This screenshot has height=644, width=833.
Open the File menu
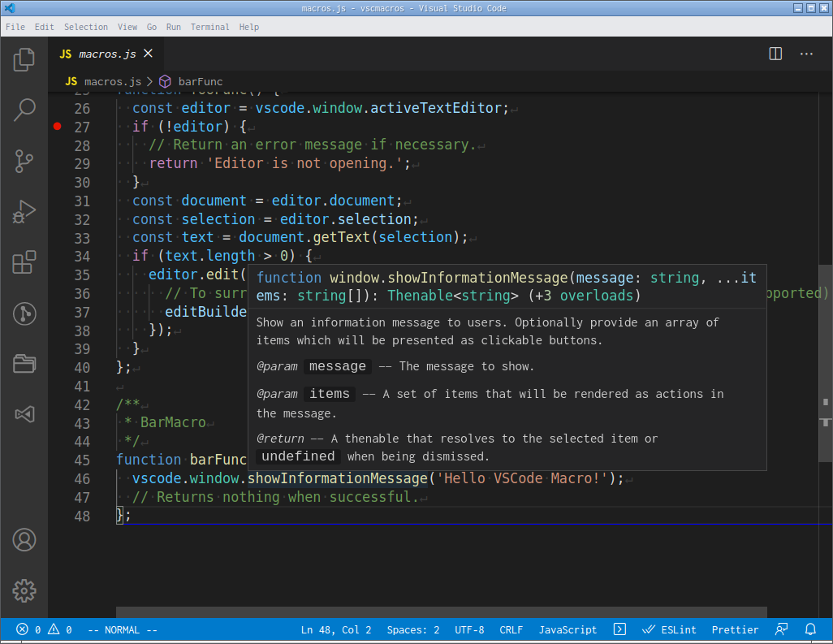[x=15, y=27]
